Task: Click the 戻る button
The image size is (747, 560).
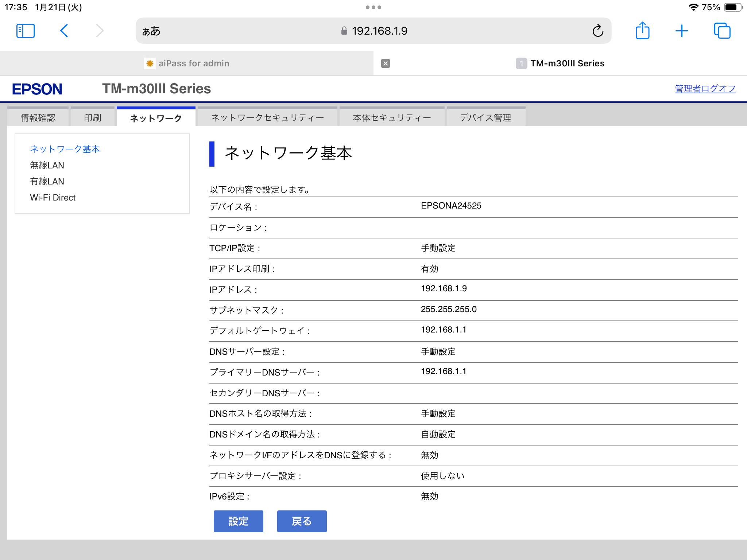Action: coord(302,521)
